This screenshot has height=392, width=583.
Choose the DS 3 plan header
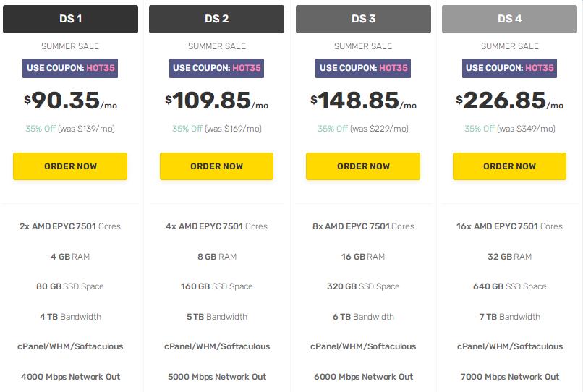point(363,19)
